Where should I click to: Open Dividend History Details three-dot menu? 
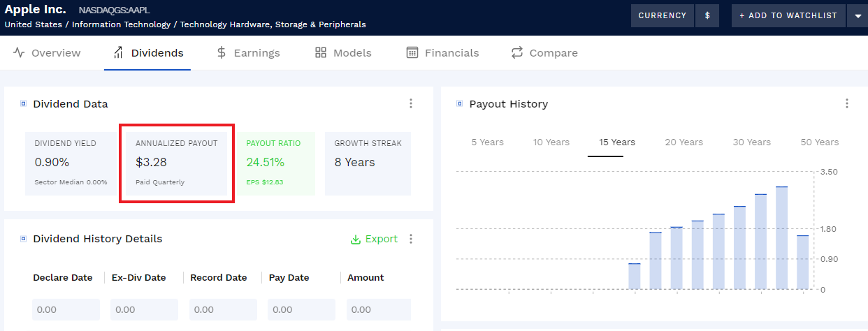(411, 239)
